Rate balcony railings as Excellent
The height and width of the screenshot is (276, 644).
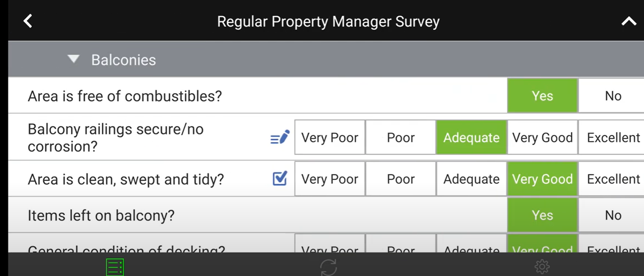click(x=612, y=137)
